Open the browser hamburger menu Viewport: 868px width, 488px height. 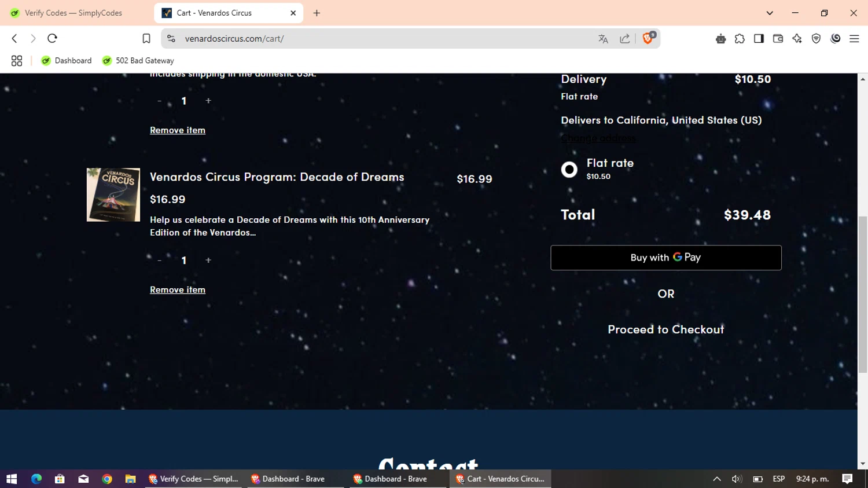click(854, 39)
